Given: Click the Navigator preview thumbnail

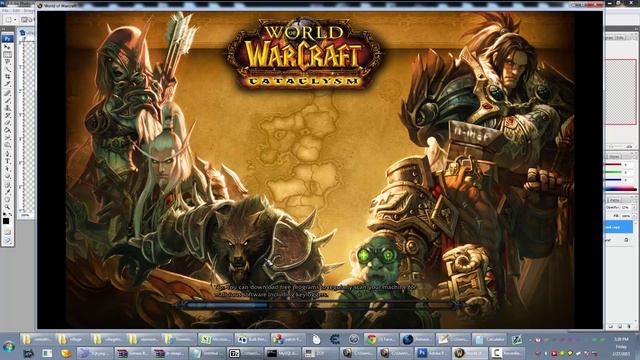Looking at the screenshot, I should click(621, 92).
